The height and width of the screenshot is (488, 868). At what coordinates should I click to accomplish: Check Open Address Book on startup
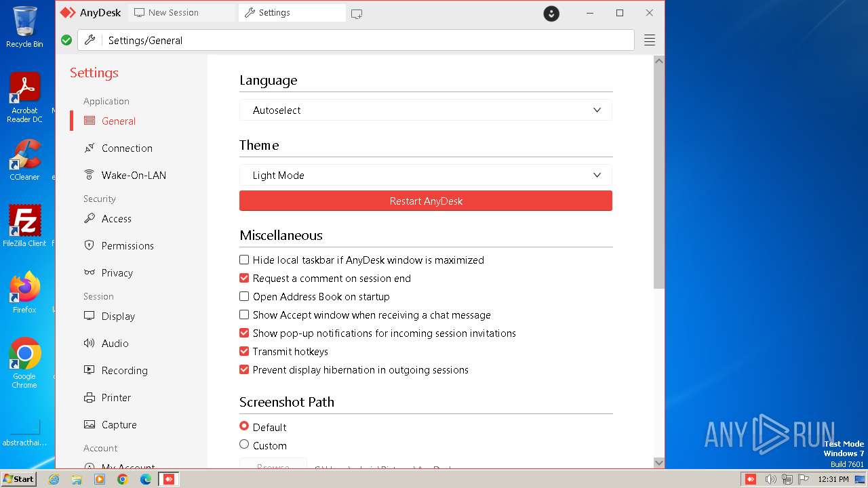tap(244, 296)
